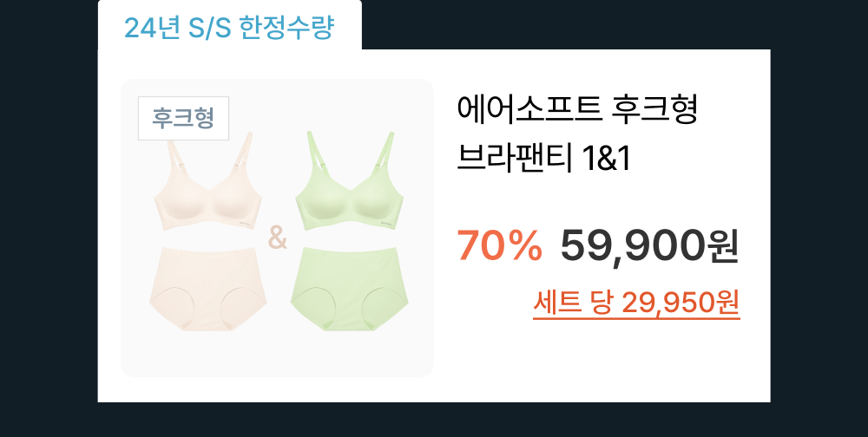Click the beige ampersand symbol
The height and width of the screenshot is (437, 868).
click(278, 237)
